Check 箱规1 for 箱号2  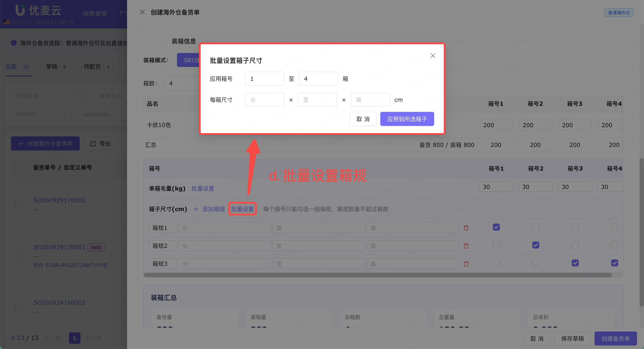pyautogui.click(x=536, y=227)
